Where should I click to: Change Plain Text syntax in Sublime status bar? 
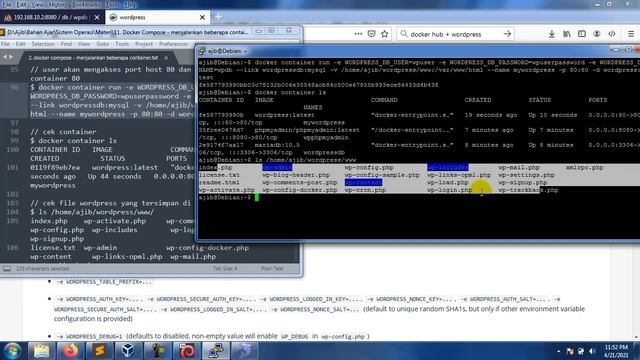[272, 269]
